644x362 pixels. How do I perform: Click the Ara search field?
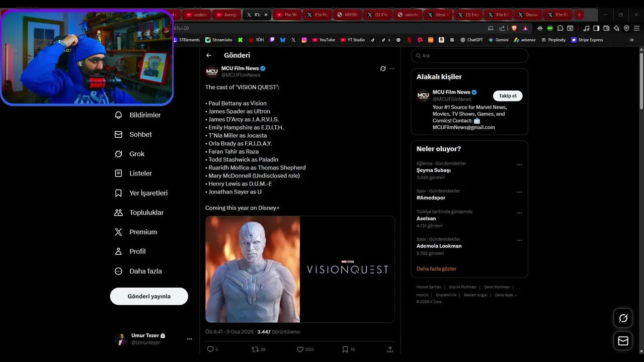(x=469, y=56)
